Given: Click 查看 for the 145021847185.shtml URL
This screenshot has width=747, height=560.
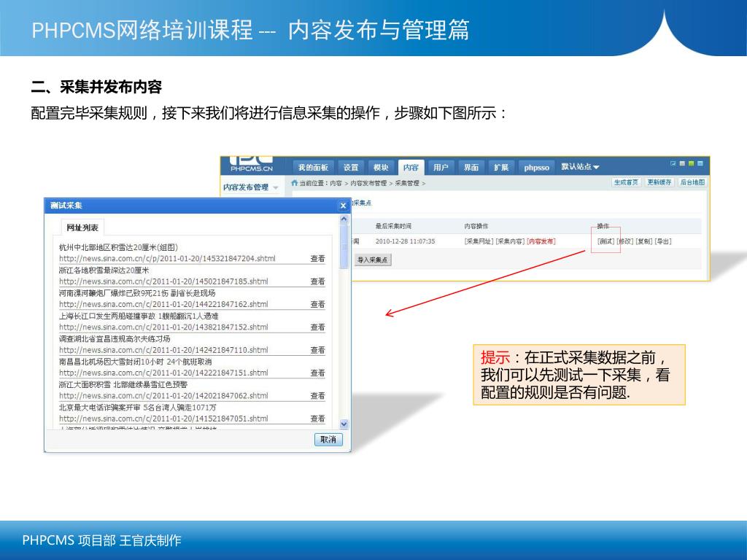Looking at the screenshot, I should tap(317, 281).
